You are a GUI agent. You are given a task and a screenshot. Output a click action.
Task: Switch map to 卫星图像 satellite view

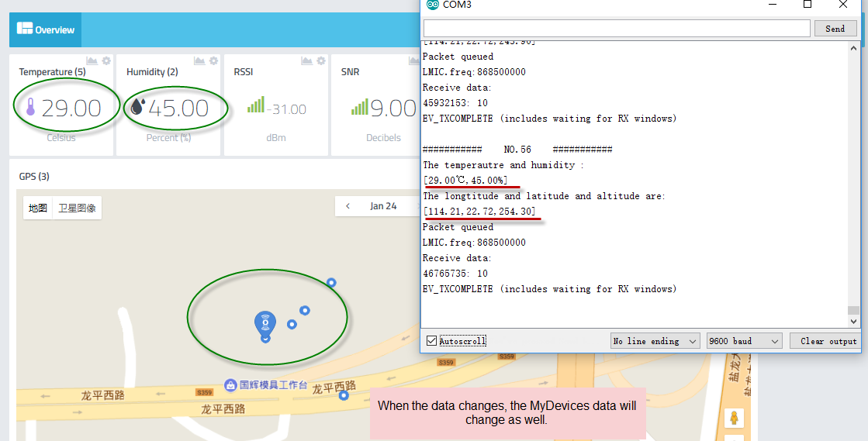(x=77, y=208)
